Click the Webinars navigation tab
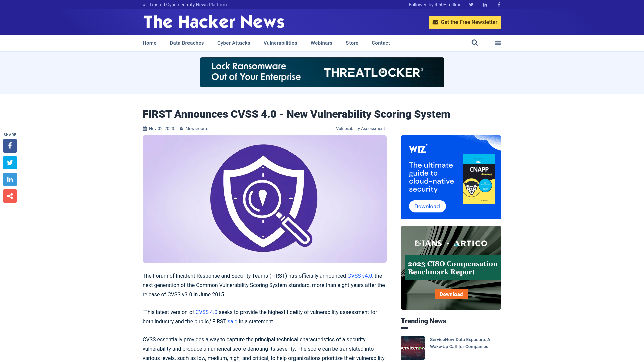The width and height of the screenshot is (644, 362). pyautogui.click(x=321, y=43)
